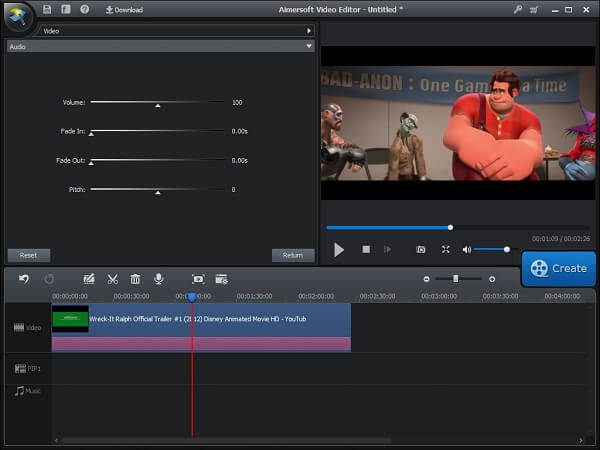Select the Audio panel header
600x450 pixels.
(160, 46)
